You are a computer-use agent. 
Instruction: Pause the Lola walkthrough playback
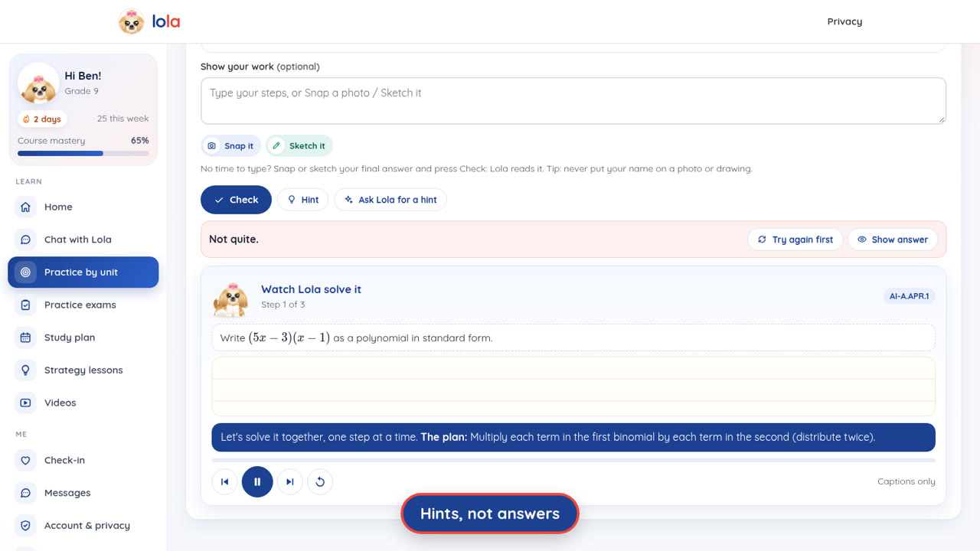pyautogui.click(x=257, y=482)
